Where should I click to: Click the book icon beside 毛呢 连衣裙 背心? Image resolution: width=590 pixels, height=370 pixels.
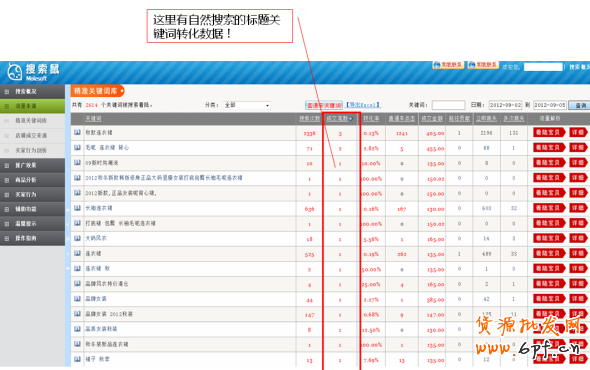(77, 148)
